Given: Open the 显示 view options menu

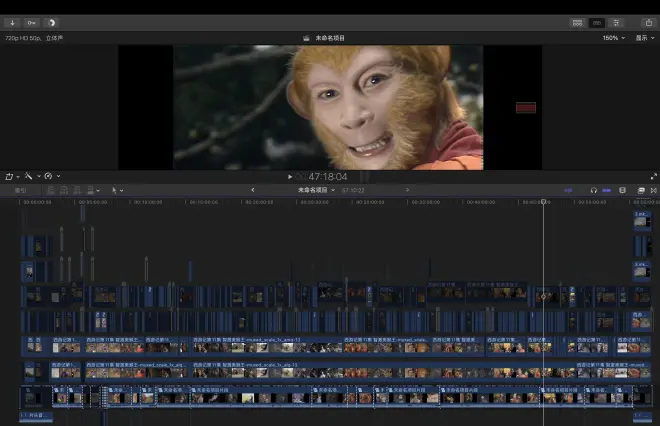Looking at the screenshot, I should [643, 38].
